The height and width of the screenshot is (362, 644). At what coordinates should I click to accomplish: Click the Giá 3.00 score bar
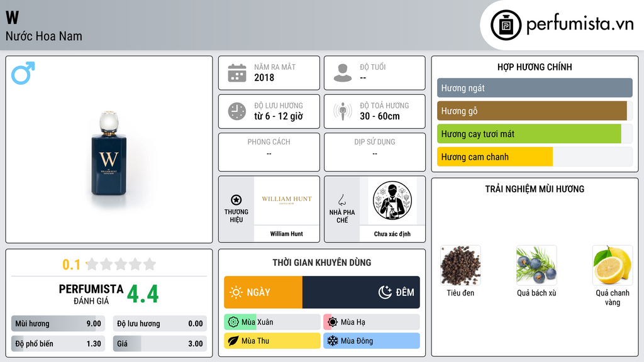(160, 344)
